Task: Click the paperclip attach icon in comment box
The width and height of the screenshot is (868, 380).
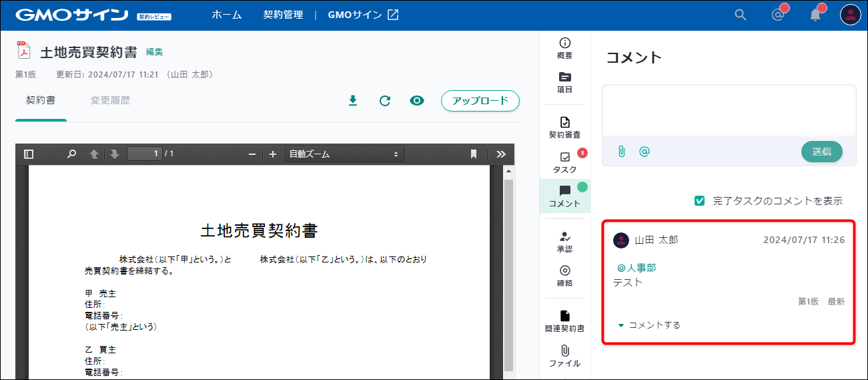Action: pyautogui.click(x=621, y=152)
